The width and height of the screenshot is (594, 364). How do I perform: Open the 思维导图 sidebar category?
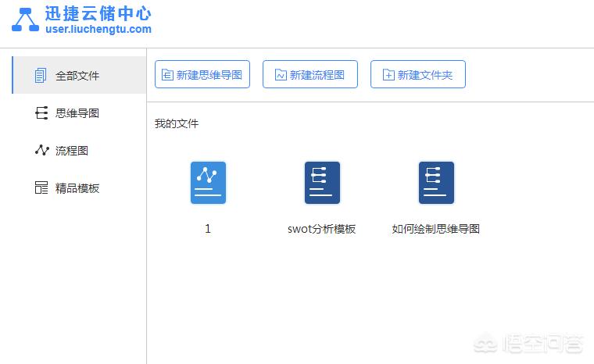77,113
